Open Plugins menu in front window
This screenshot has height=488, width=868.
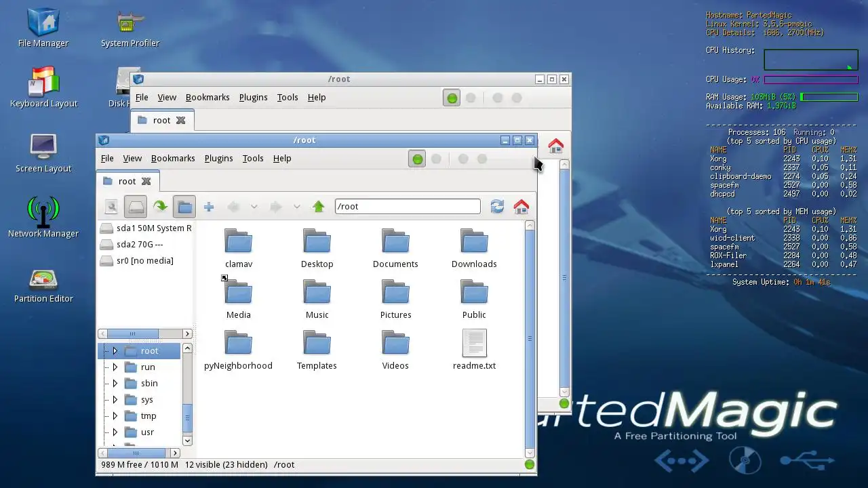tap(218, 159)
